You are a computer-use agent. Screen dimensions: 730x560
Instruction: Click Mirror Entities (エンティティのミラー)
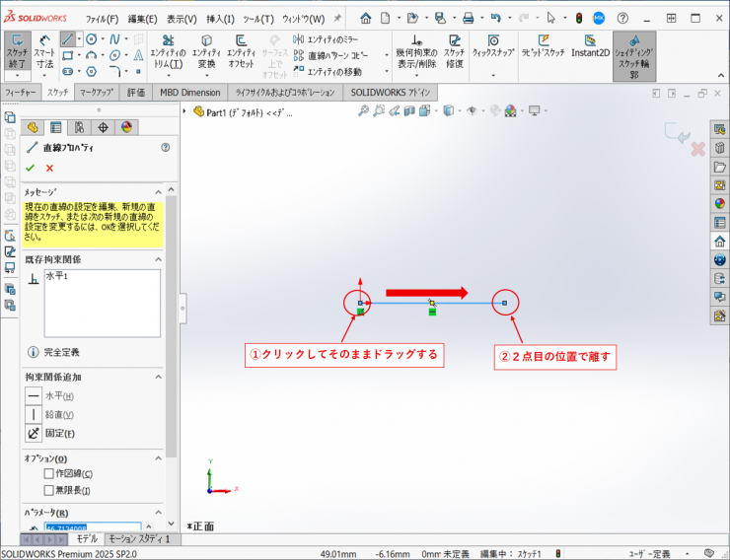[x=326, y=39]
